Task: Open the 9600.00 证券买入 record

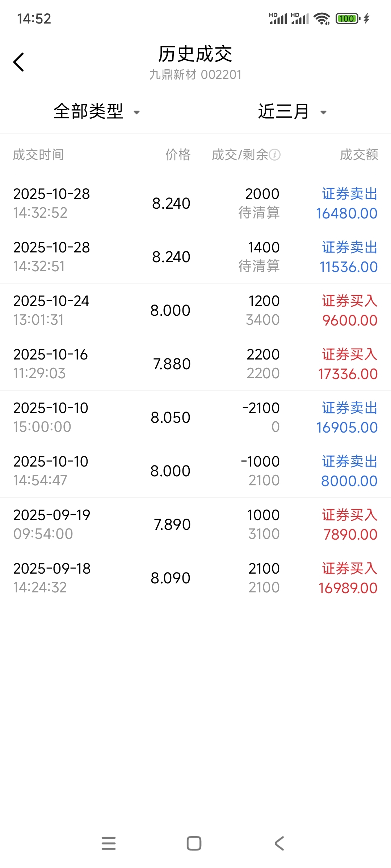Action: 195,310
